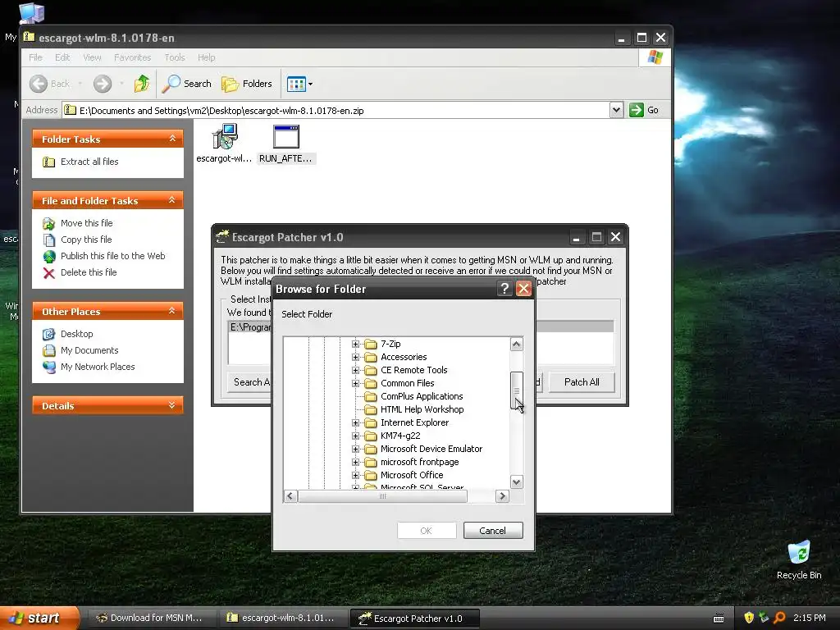Collapse File and Folder Tasks panel
The width and height of the screenshot is (840, 630).
(x=172, y=200)
